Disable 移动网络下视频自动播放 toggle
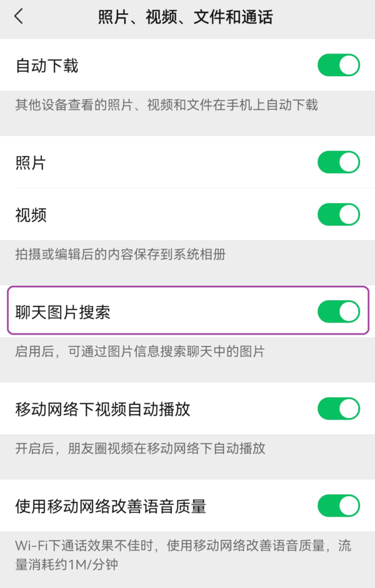This screenshot has height=588, width=375. click(338, 409)
